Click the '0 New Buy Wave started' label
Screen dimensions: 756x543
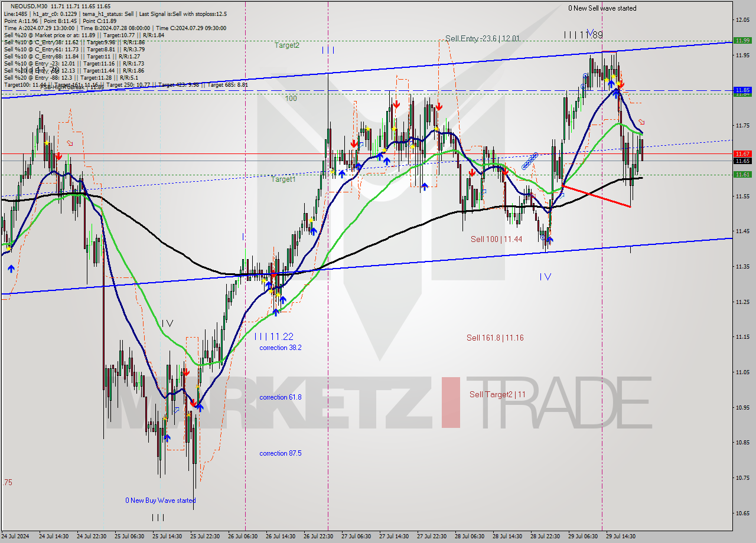tap(160, 501)
